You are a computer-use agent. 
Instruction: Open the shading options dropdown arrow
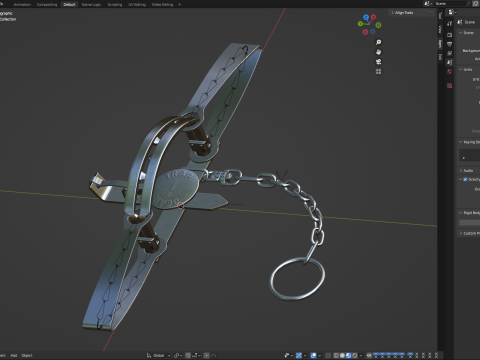[x=361, y=355]
